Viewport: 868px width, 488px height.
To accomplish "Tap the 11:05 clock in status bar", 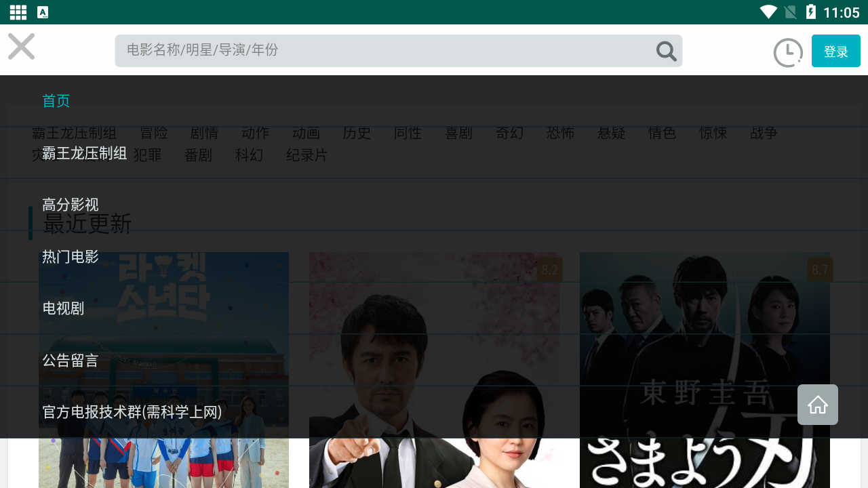I will tap(841, 12).
